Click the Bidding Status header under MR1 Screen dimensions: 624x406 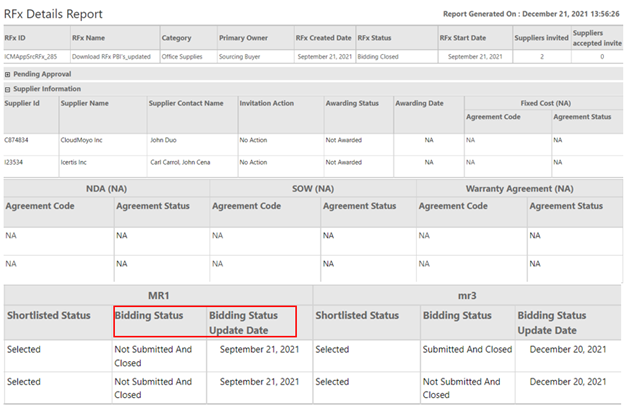point(148,315)
